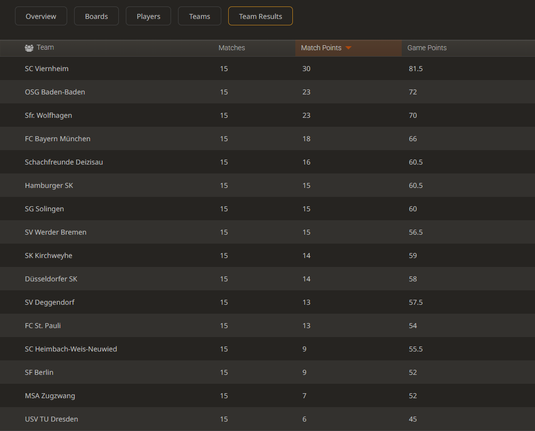The width and height of the screenshot is (535, 431).
Task: Click the MSA Zugzwang team name
Action: pyautogui.click(x=50, y=396)
